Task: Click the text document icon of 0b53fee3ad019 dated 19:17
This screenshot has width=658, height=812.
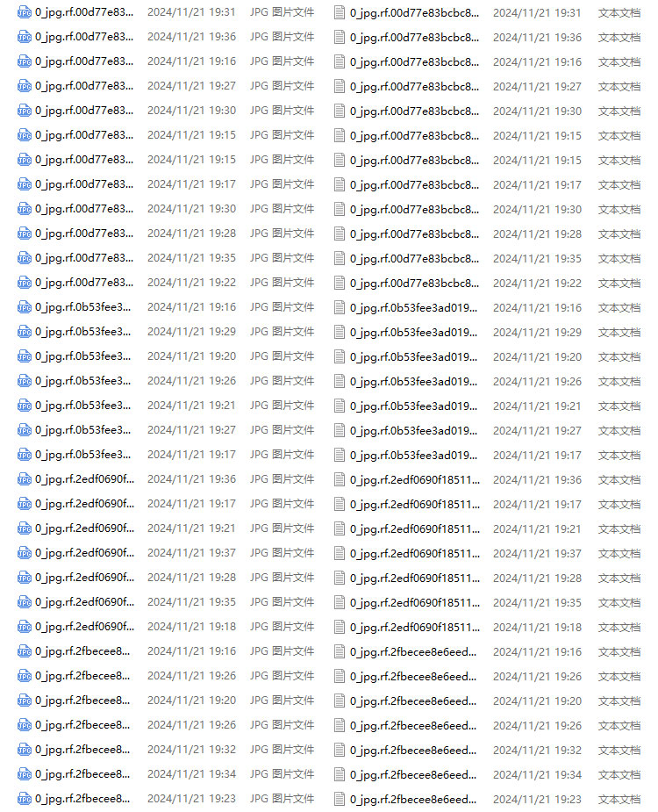Action: pyautogui.click(x=340, y=456)
